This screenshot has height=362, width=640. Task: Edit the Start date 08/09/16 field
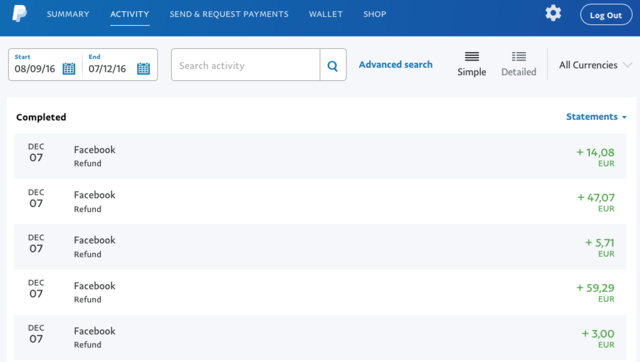click(x=35, y=69)
